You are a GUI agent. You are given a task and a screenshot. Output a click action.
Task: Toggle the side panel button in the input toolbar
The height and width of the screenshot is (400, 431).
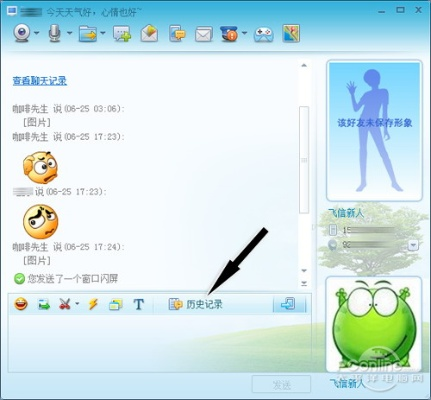pos(289,304)
